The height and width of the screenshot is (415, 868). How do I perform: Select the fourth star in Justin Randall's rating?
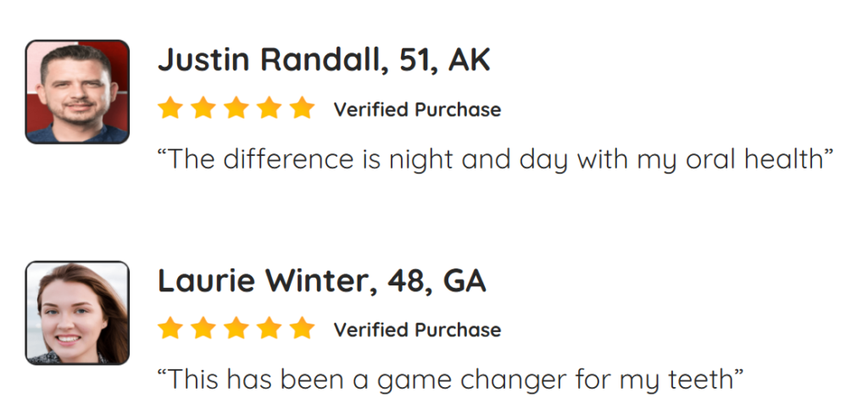[x=269, y=109]
